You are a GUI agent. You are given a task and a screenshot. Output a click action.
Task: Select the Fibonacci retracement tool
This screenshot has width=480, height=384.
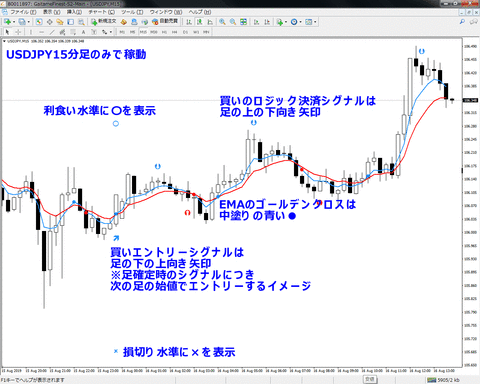pyautogui.click(x=73, y=32)
